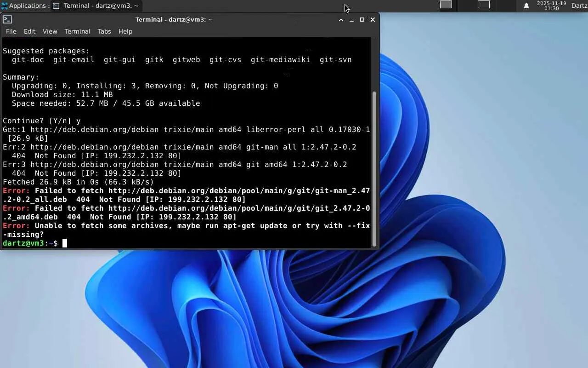Click the 'Upgrading: 0, Installing: 3' line
Image resolution: width=588 pixels, height=368 pixels.
click(145, 86)
